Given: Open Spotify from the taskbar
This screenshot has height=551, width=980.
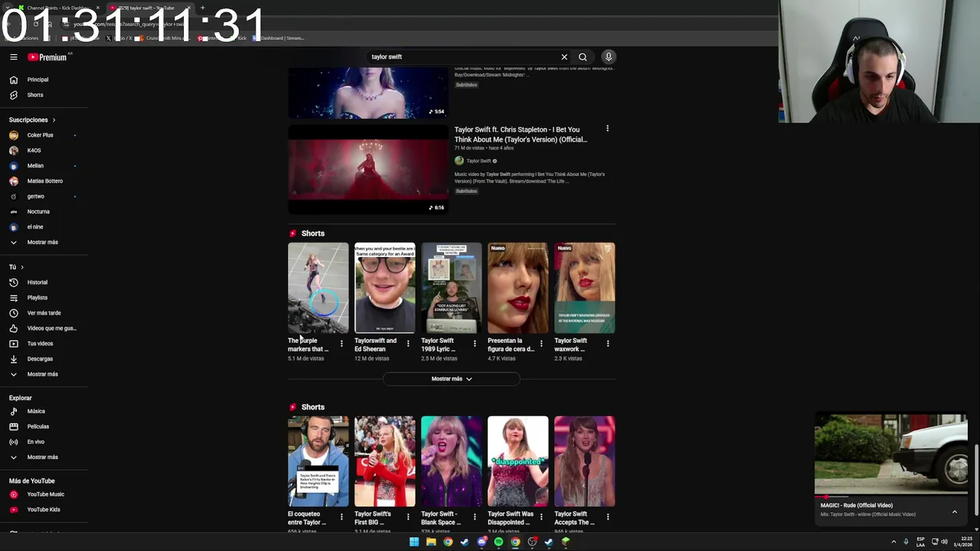Looking at the screenshot, I should [x=498, y=542].
